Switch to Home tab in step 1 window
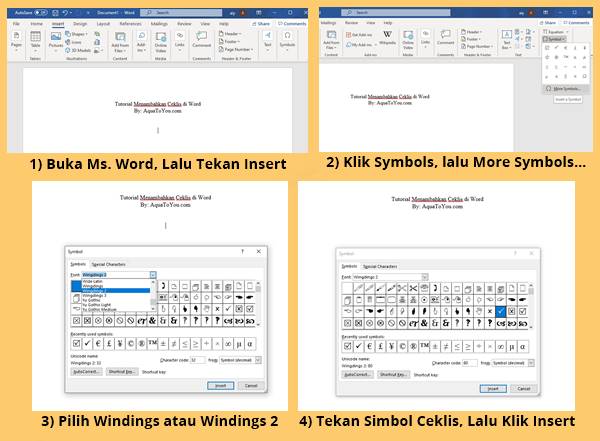 (x=36, y=24)
